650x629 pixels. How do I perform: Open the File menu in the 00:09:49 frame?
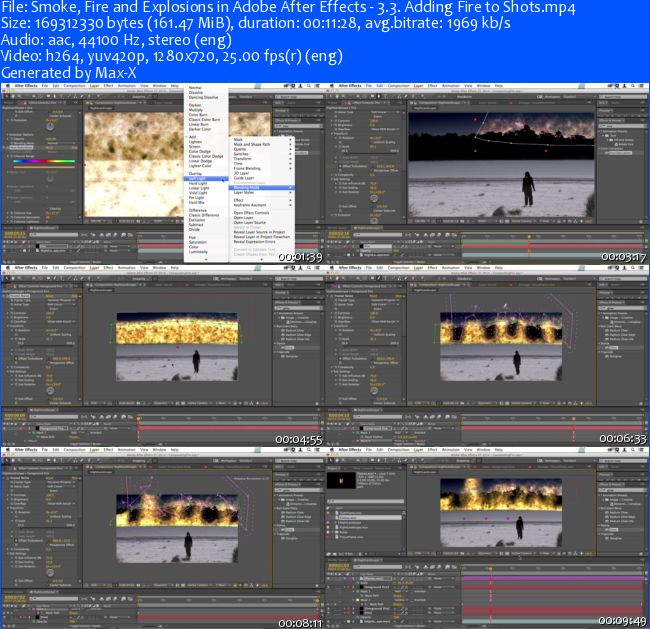coord(369,450)
